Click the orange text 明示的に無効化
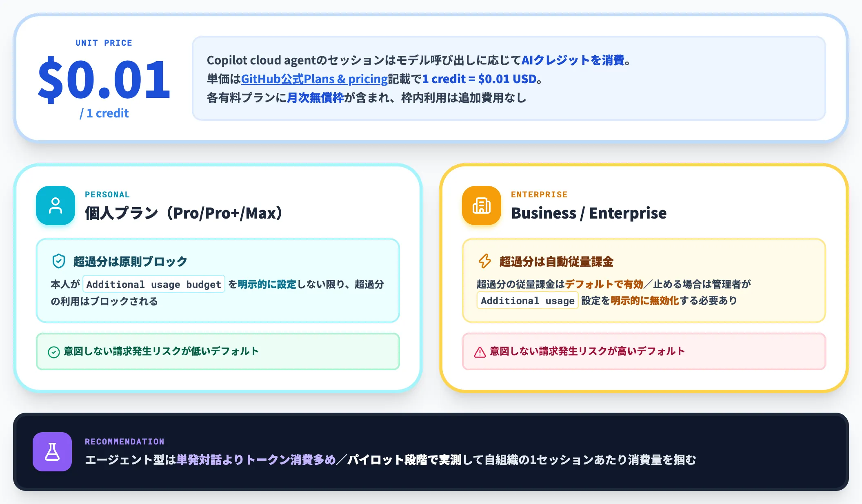This screenshot has height=504, width=862. pyautogui.click(x=645, y=301)
